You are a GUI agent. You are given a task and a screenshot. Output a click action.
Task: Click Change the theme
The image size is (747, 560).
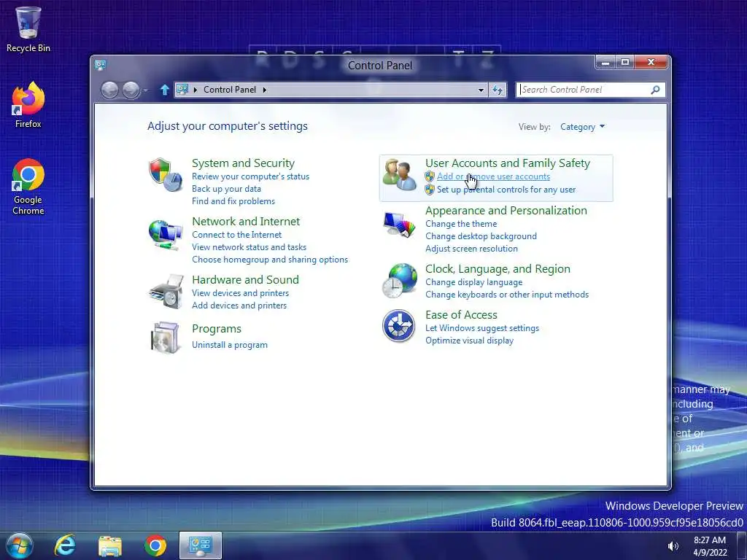click(461, 223)
